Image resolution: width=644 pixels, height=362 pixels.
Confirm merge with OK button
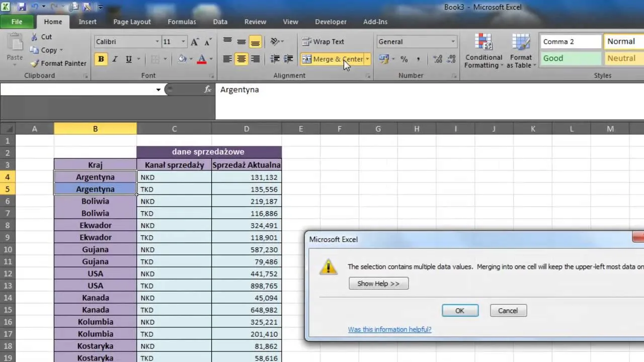460,311
